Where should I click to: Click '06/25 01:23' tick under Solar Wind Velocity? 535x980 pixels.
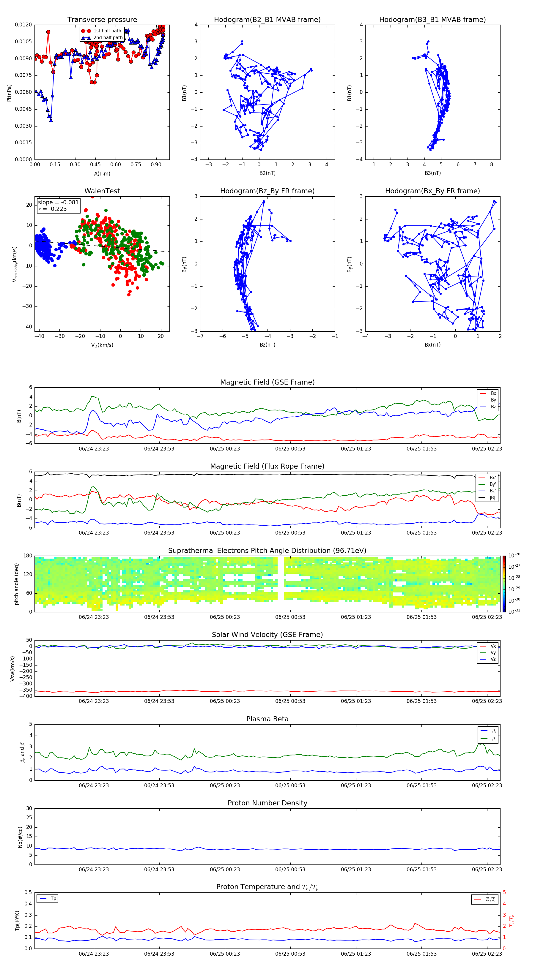tap(356, 701)
